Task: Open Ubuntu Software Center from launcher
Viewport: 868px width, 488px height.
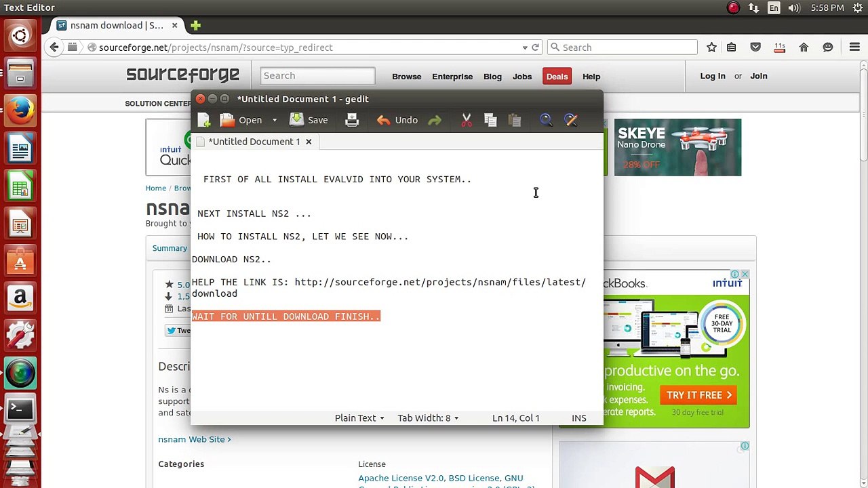Action: [20, 260]
